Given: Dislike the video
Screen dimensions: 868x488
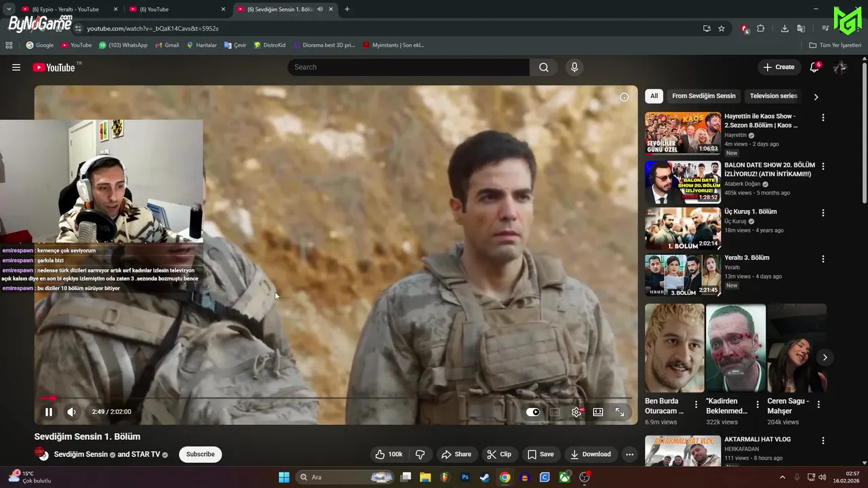Looking at the screenshot, I should tap(420, 454).
